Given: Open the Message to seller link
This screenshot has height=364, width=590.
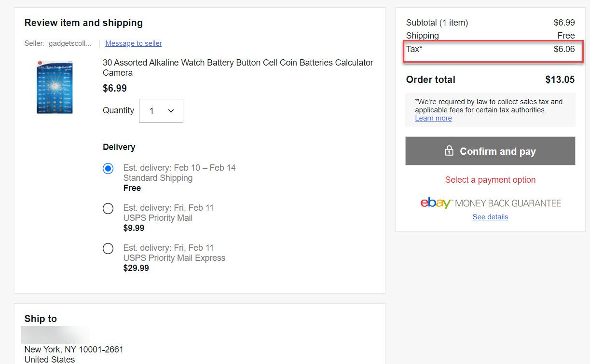Looking at the screenshot, I should click(x=134, y=43).
